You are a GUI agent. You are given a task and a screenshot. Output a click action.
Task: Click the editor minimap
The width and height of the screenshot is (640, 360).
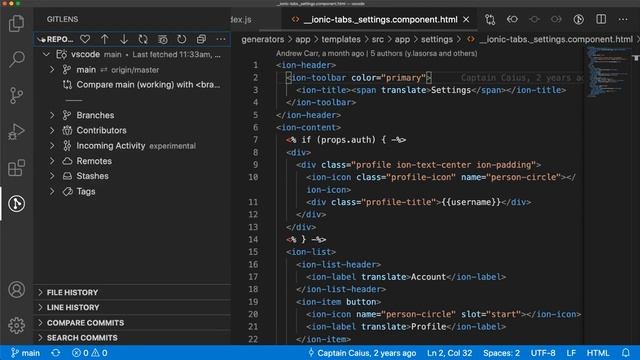[607, 72]
